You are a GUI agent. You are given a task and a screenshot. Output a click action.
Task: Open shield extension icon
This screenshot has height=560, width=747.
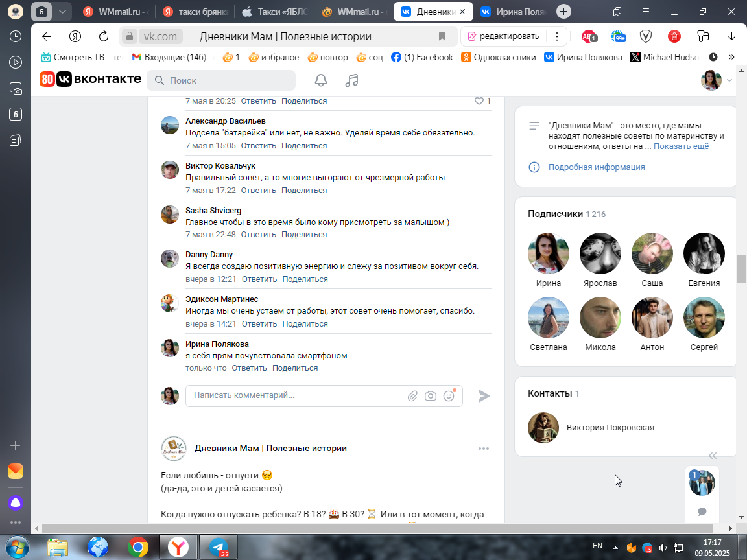pyautogui.click(x=646, y=37)
